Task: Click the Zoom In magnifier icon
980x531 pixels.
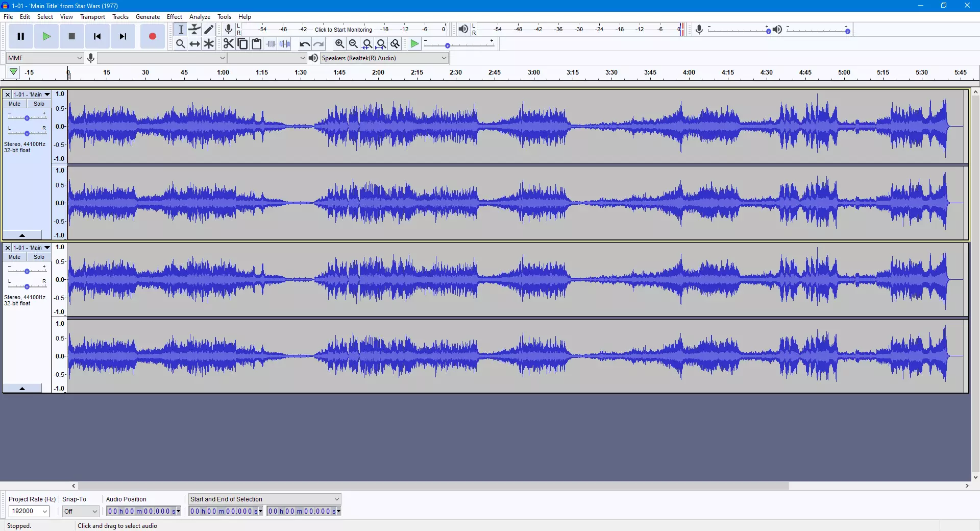Action: (x=339, y=44)
